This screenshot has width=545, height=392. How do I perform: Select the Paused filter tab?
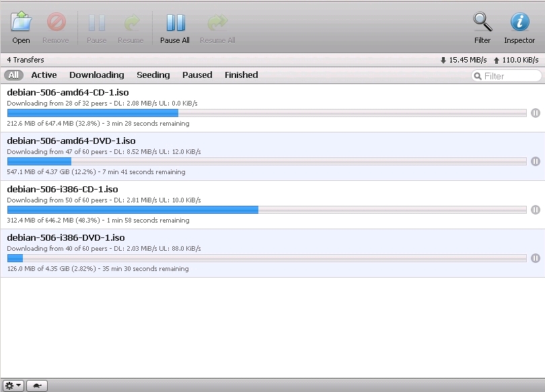click(x=197, y=75)
